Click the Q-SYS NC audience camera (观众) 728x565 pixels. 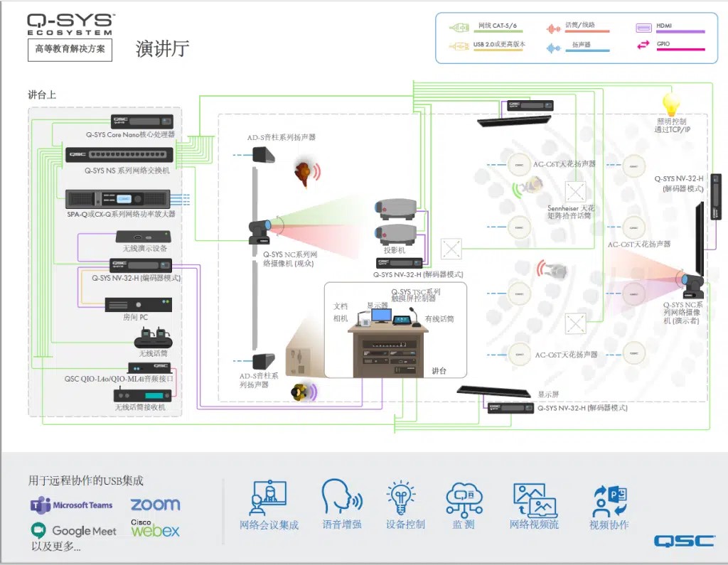259,232
